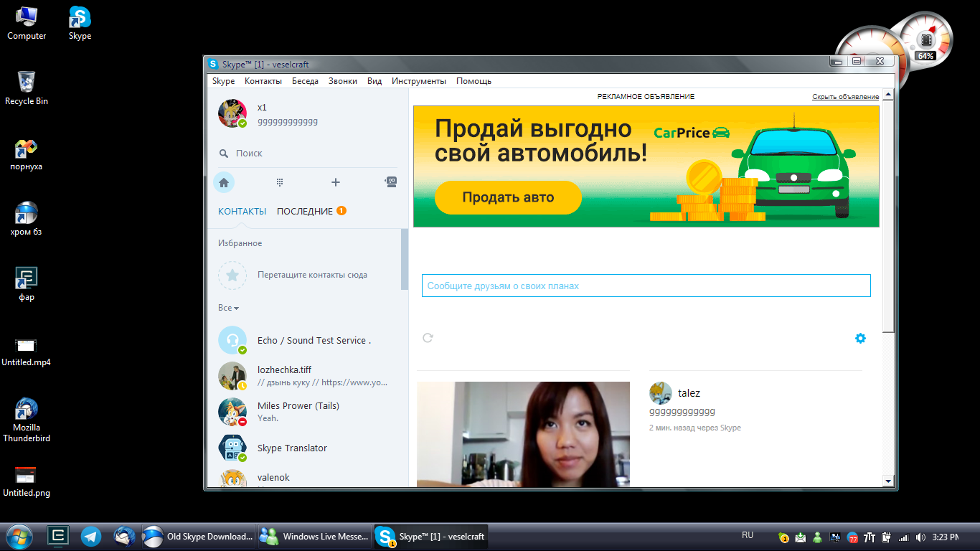Click the Skype veselcraft taskbar button
This screenshot has width=980, height=551.
(431, 536)
